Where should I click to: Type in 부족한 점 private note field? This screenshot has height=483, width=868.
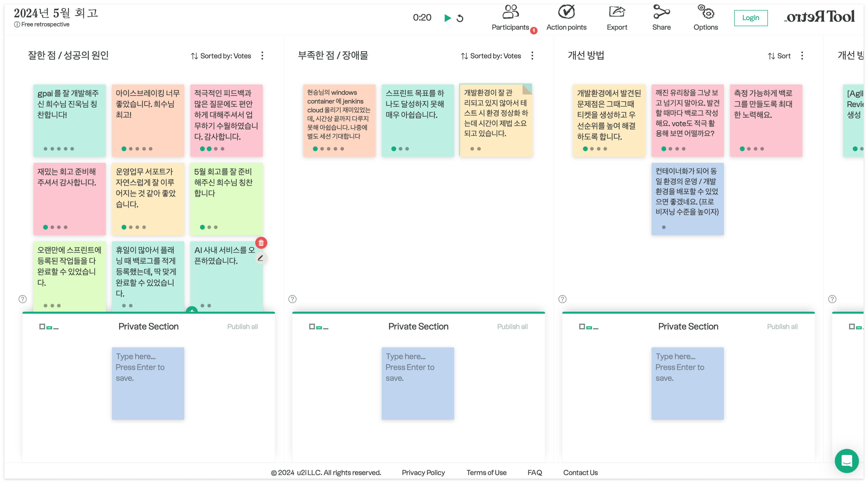click(x=418, y=383)
